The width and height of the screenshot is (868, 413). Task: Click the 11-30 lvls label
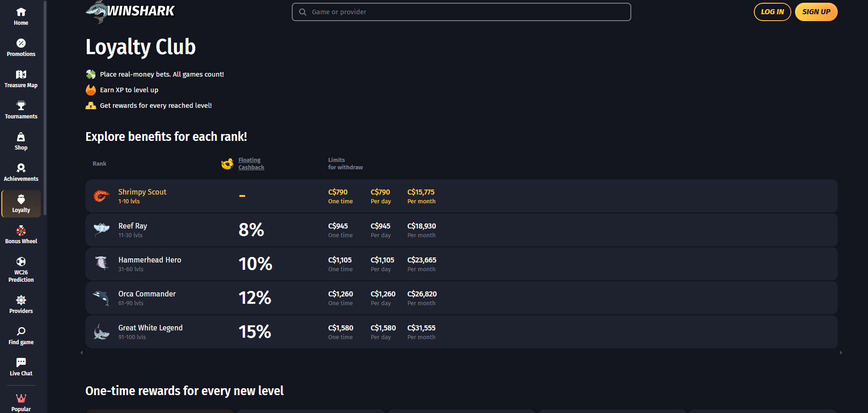click(x=130, y=235)
